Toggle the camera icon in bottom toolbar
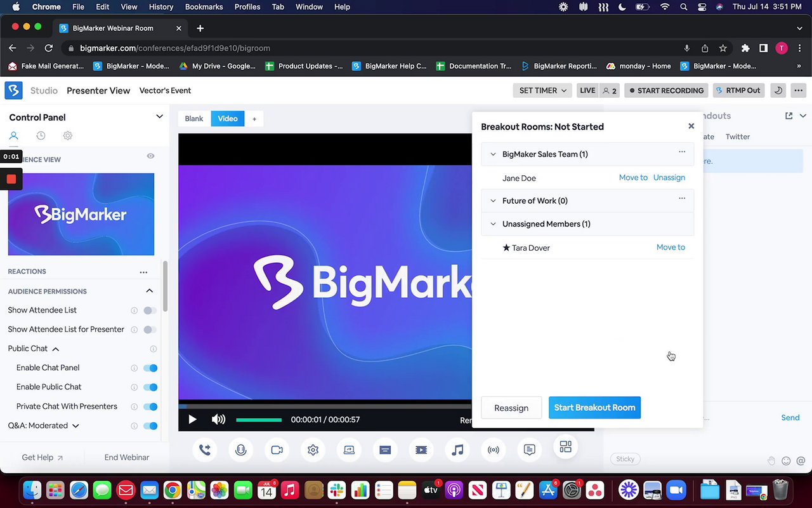This screenshot has width=812, height=508. click(277, 450)
